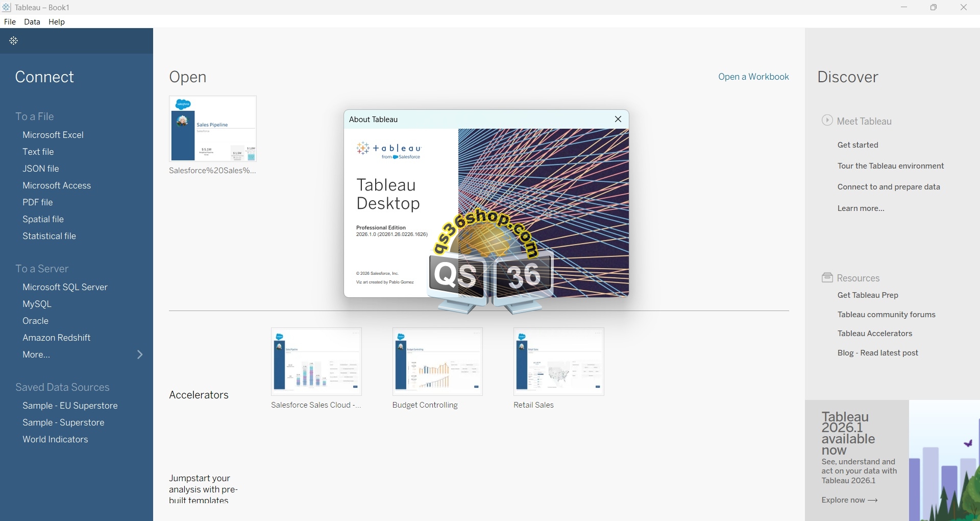Open the Retail Sales accelerator thumbnail
The width and height of the screenshot is (980, 521).
[558, 362]
